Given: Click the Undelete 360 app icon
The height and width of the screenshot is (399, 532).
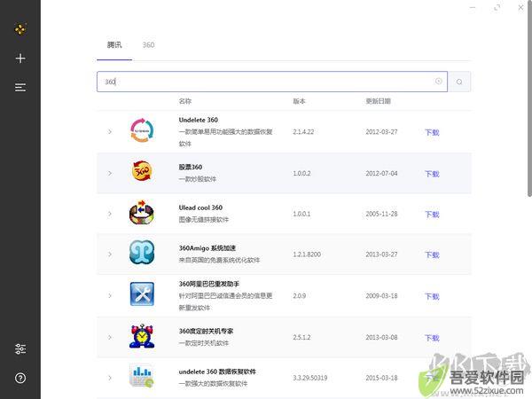Looking at the screenshot, I should [142, 130].
